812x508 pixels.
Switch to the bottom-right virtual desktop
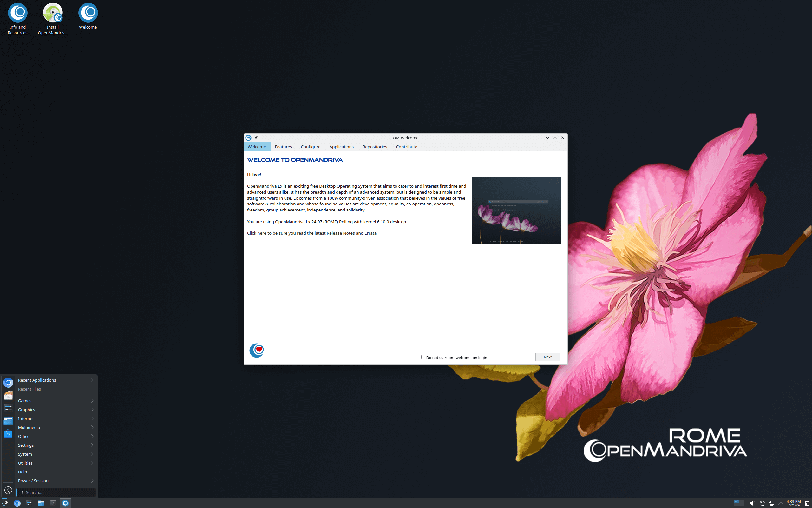click(741, 505)
